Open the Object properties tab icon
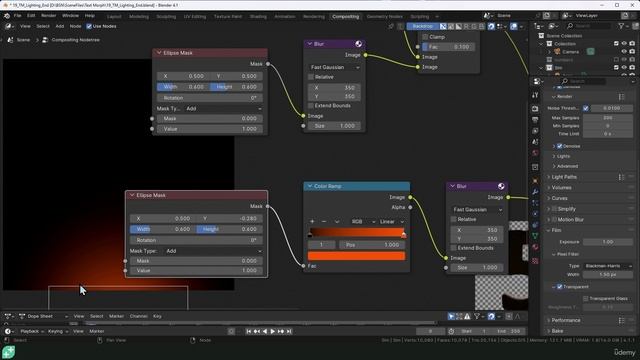Screen dimensions: 640x360 pos(535,180)
